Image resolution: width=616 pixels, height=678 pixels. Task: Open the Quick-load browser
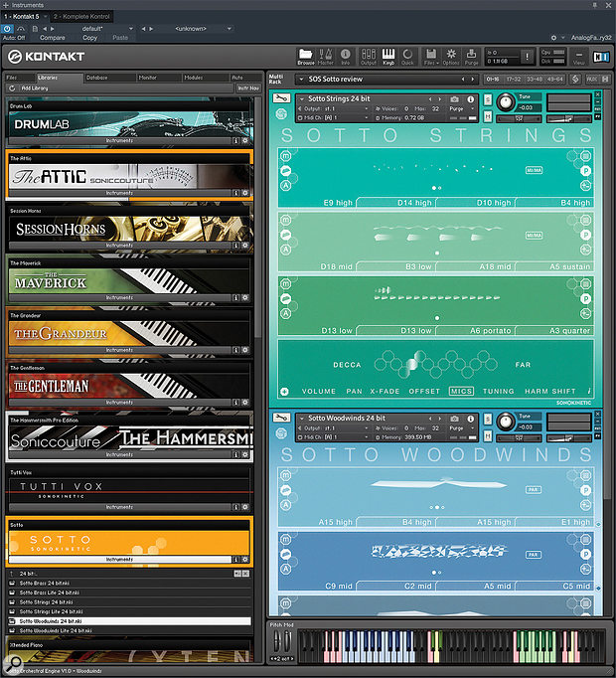407,57
